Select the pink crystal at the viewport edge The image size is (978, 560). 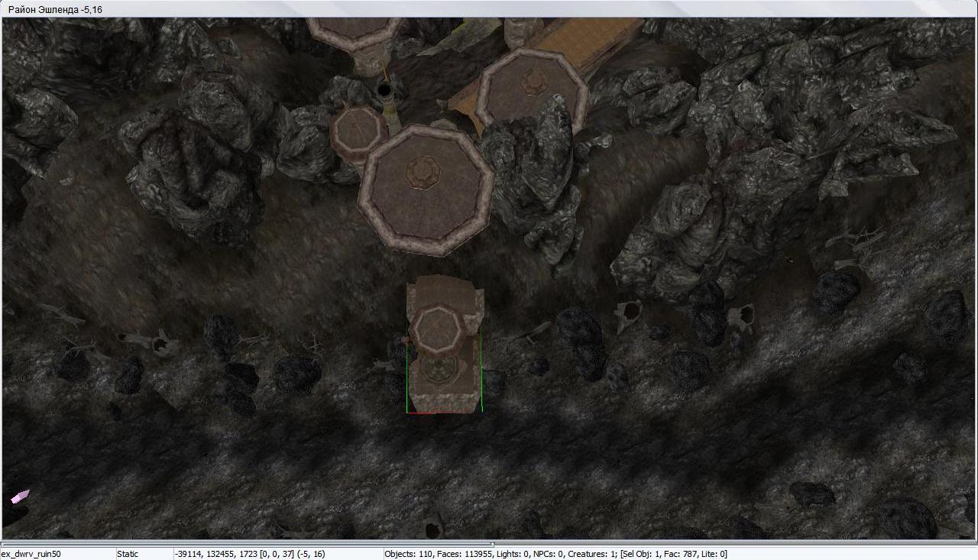19,497
